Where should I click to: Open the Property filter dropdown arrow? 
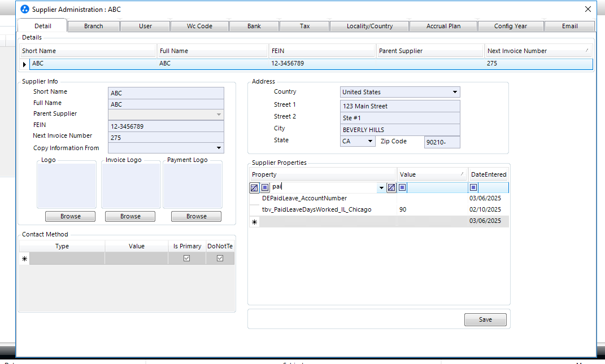click(x=381, y=188)
